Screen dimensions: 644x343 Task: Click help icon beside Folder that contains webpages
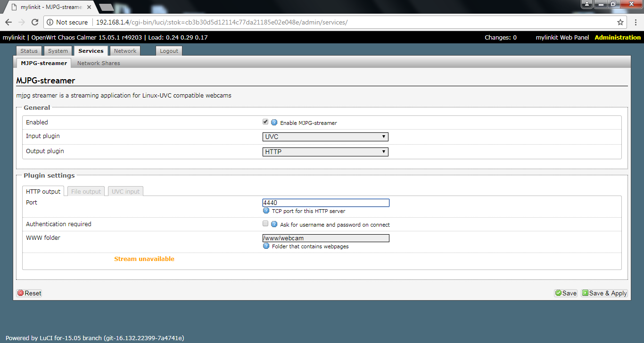[266, 246]
